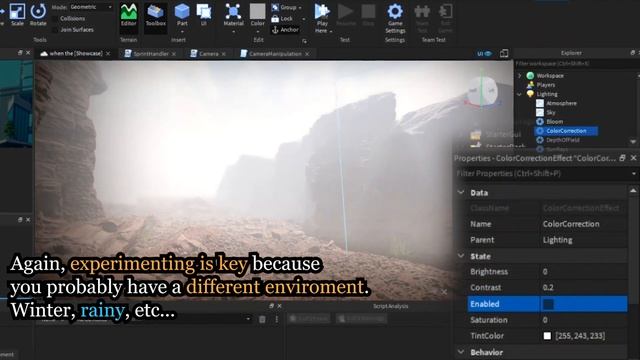Select ColorCorrection in the Explorer tree
Viewport: 640px width, 360px height.
tap(566, 131)
